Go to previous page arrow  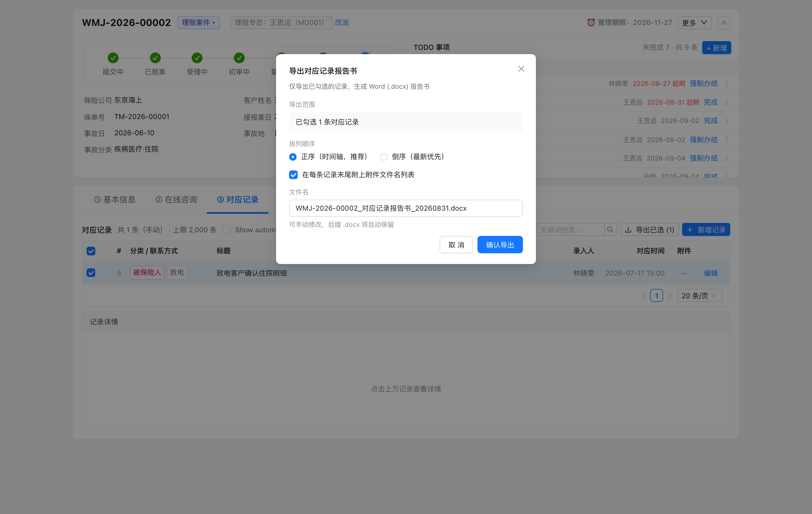643,296
